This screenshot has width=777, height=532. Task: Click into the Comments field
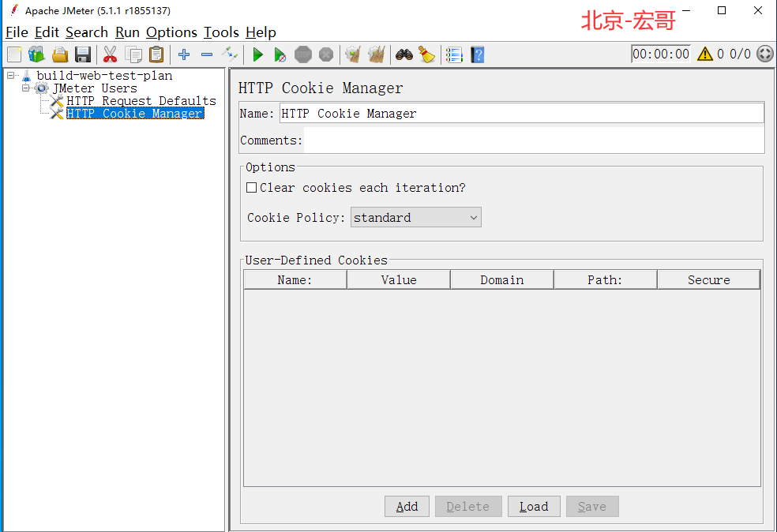(x=533, y=140)
